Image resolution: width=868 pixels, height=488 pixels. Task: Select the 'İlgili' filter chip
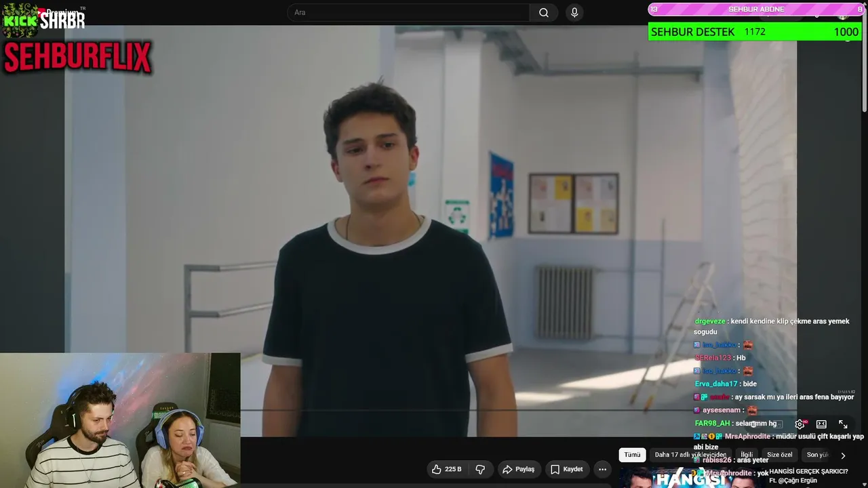click(747, 455)
